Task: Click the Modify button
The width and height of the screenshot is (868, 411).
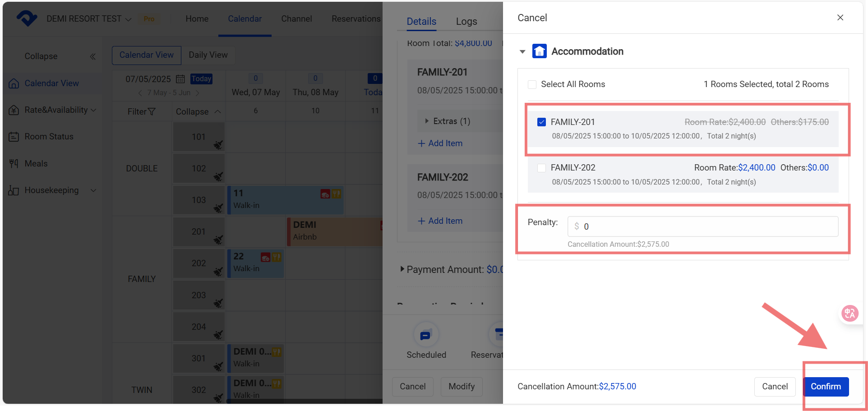Action: (461, 387)
